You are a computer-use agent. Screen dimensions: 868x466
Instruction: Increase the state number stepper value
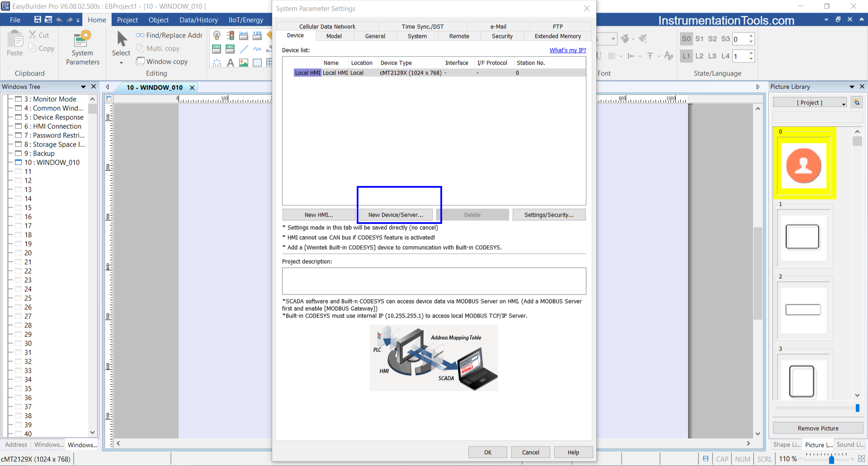click(751, 36)
